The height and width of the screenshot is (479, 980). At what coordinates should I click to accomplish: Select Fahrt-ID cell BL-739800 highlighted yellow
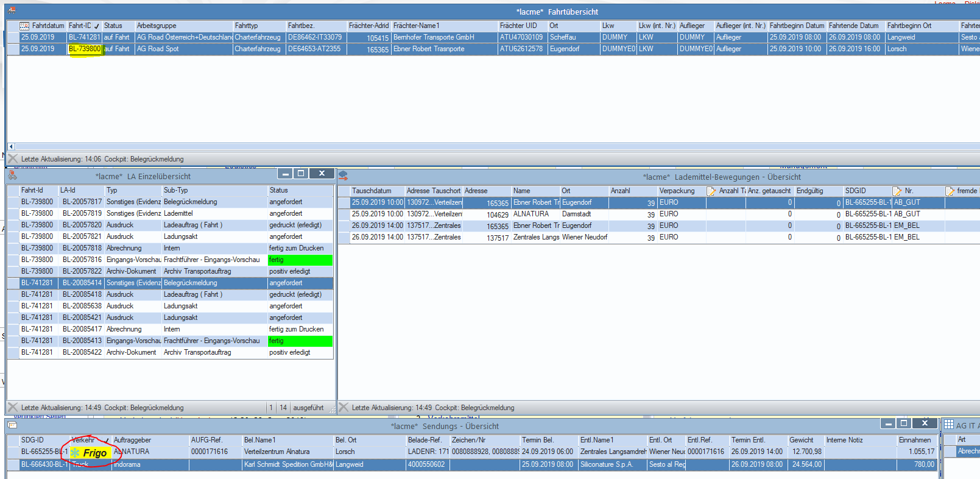pyautogui.click(x=85, y=49)
